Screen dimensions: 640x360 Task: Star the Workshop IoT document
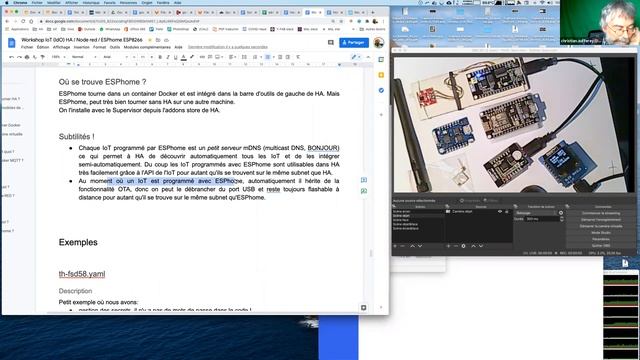click(150, 40)
